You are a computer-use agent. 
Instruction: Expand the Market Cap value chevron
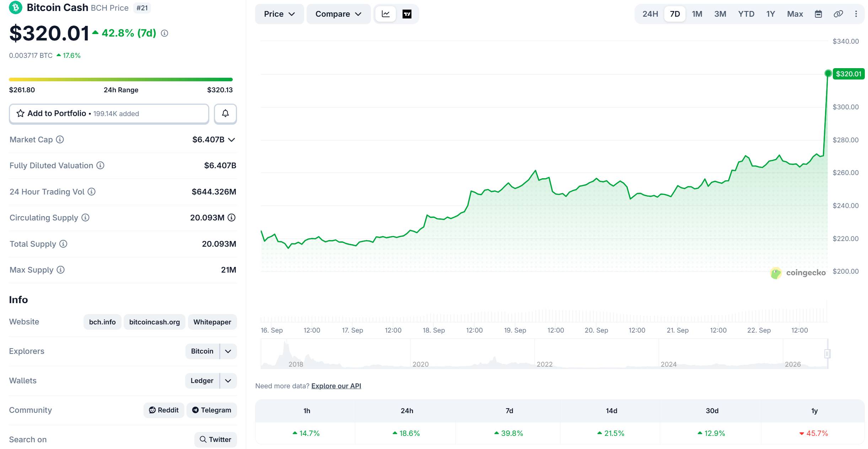click(x=232, y=140)
